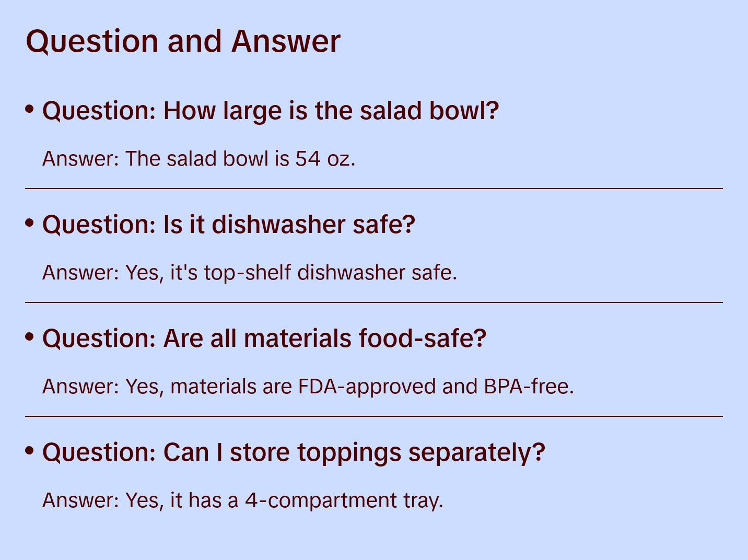Toggle the "Can I store toppings separately?" question

point(294,452)
